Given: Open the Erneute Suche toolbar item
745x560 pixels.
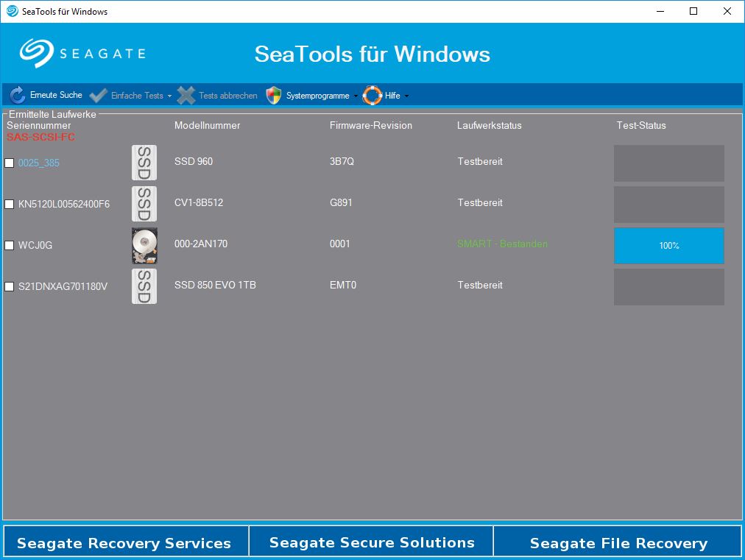Looking at the screenshot, I should (46, 95).
